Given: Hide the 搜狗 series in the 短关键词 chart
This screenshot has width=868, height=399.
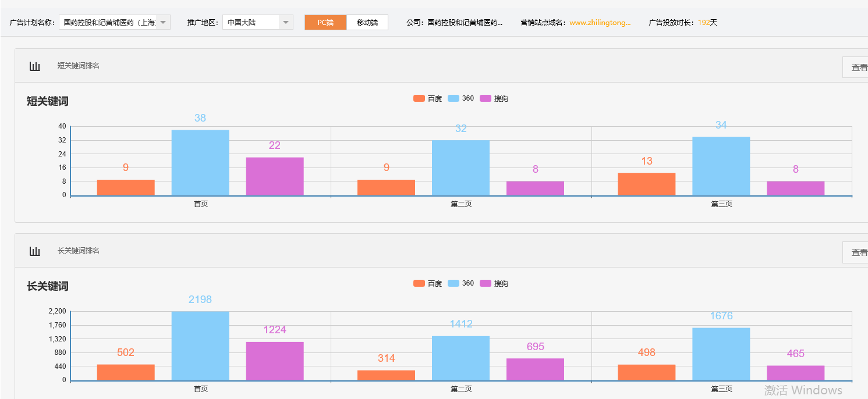Looking at the screenshot, I should [494, 98].
